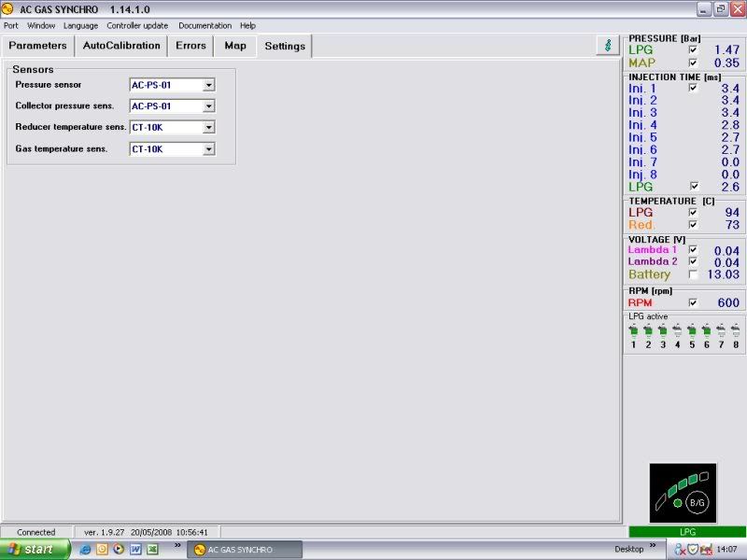The image size is (747, 560).
Task: Click the LPG temperature value 94
Action: pos(732,213)
